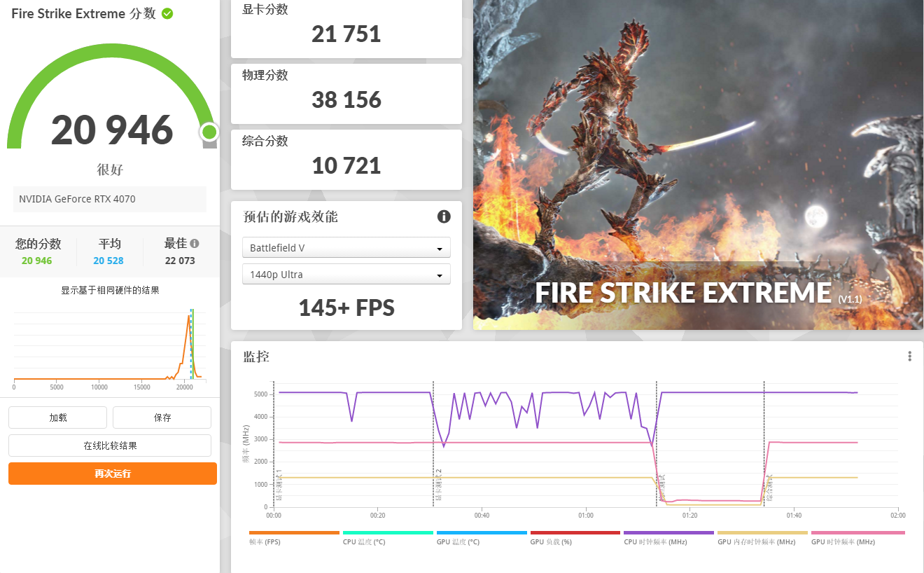Click the green 您的分数 value 20 946
Viewport: 924px width, 573px height.
click(37, 261)
